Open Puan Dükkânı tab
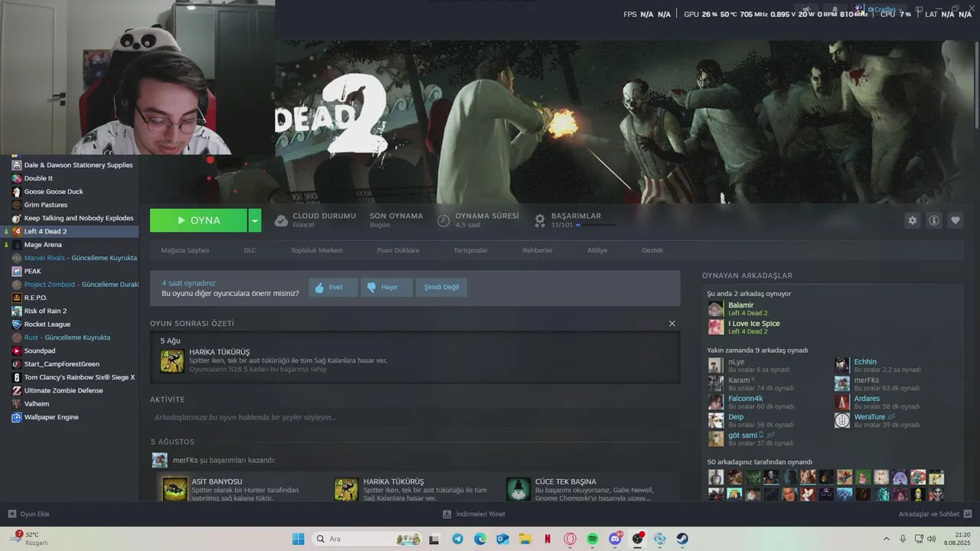This screenshot has width=980, height=551. (398, 250)
